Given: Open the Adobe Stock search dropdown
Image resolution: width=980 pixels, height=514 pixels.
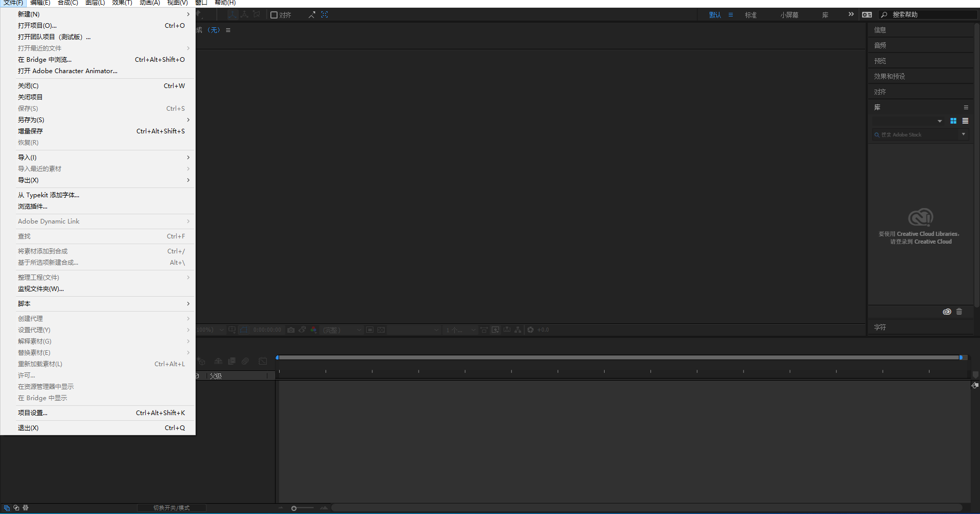Looking at the screenshot, I should coord(962,134).
